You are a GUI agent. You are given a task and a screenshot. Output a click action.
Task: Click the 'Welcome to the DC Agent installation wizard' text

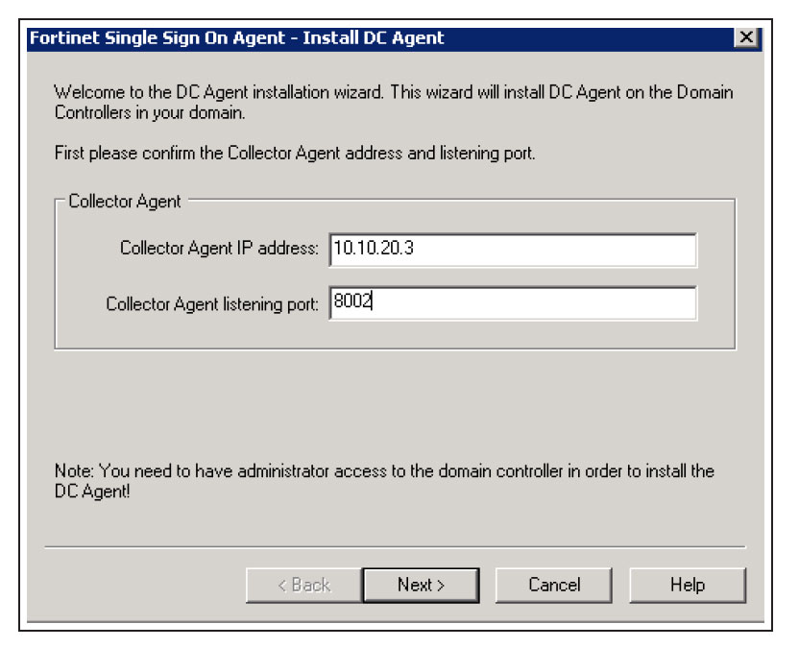click(x=394, y=102)
